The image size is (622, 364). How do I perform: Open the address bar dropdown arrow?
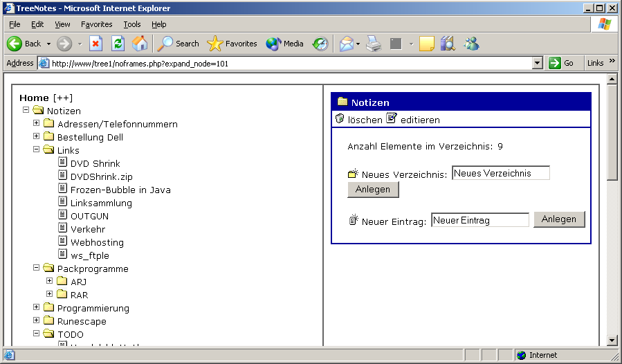538,63
